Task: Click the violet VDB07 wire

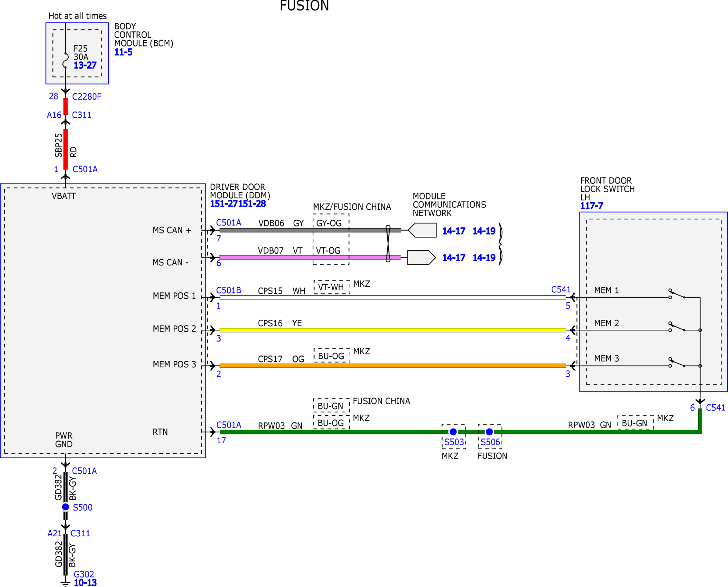Action: (x=310, y=258)
